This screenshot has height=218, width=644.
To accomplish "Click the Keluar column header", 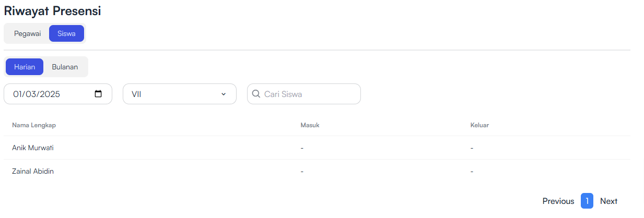I will 479,125.
